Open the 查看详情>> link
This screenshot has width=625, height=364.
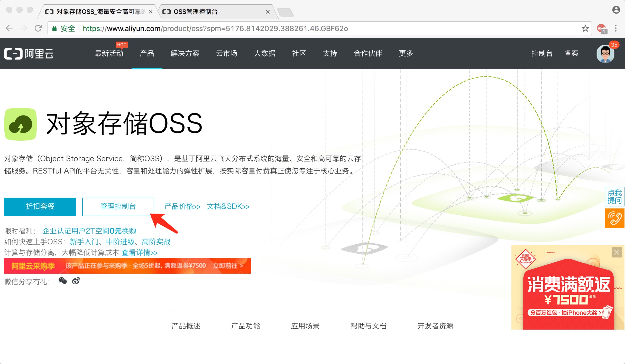coord(140,253)
